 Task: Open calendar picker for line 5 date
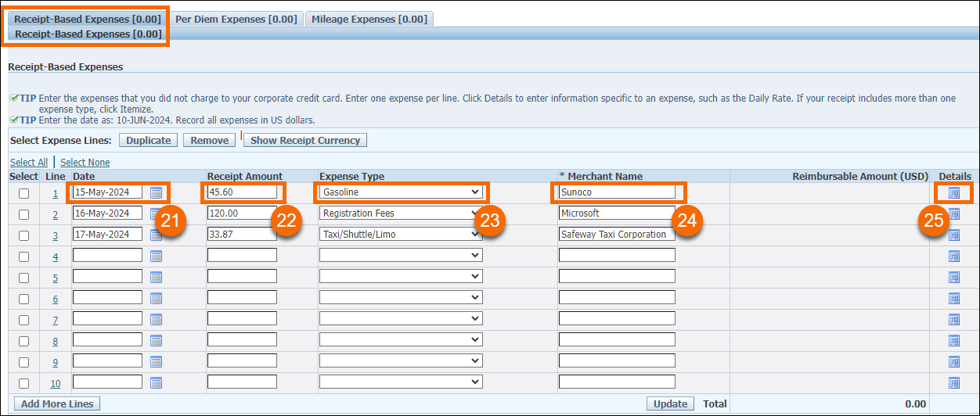click(x=156, y=278)
